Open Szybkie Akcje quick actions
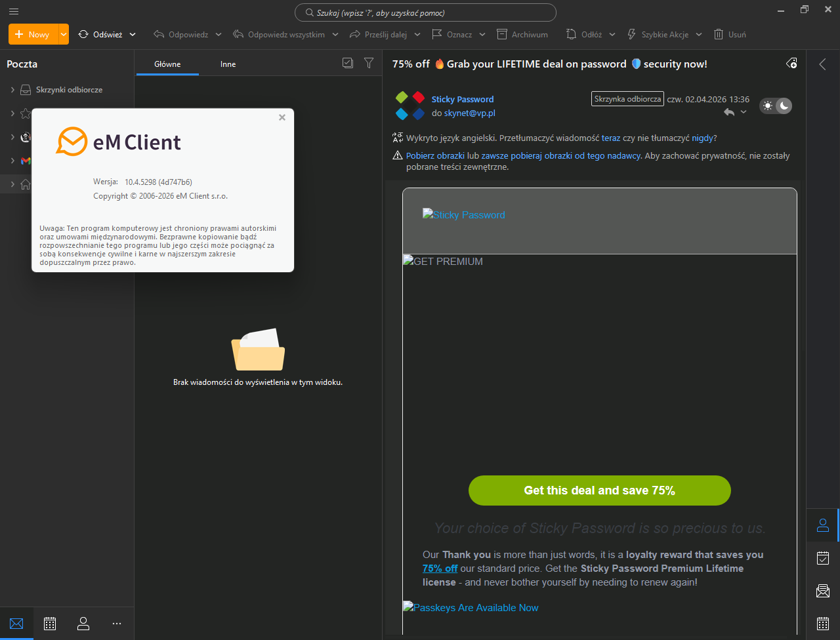 658,34
